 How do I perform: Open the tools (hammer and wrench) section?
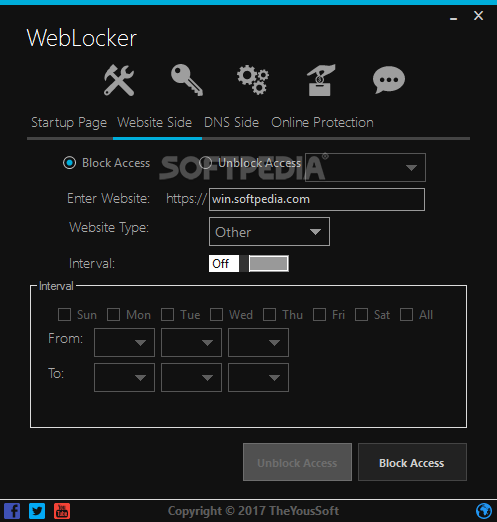119,80
